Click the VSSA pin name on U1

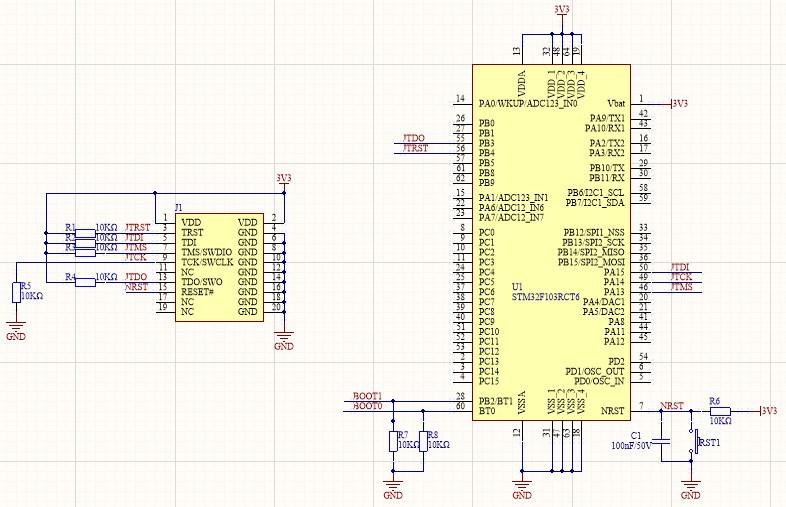click(x=522, y=403)
